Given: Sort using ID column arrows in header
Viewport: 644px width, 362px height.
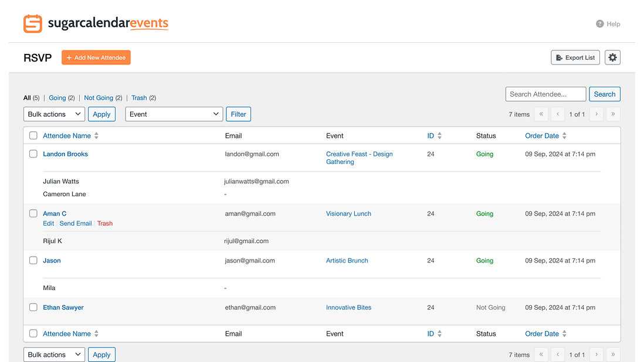Looking at the screenshot, I should point(439,136).
